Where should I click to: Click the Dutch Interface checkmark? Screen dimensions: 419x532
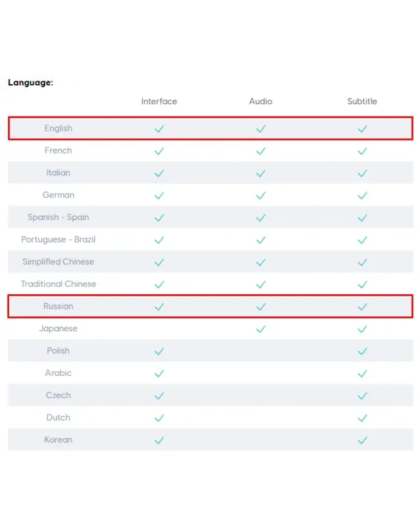pos(159,418)
